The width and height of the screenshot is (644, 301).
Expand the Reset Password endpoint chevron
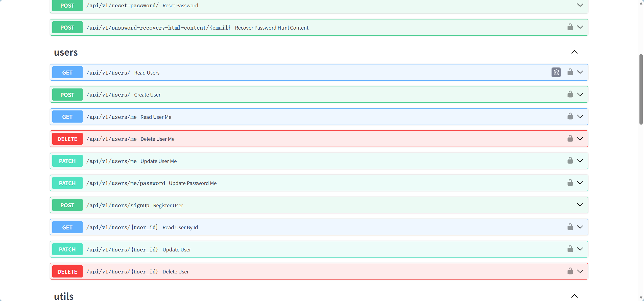tap(580, 5)
